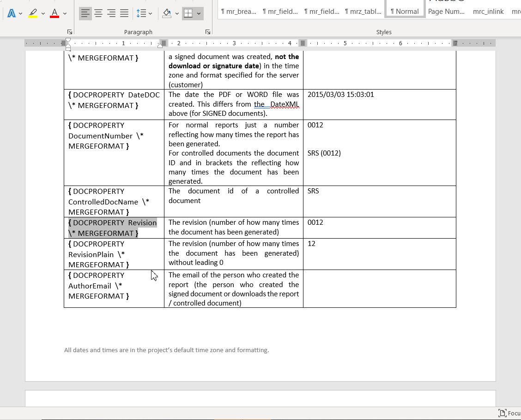Click 'without leading 0' description text

tap(196, 263)
